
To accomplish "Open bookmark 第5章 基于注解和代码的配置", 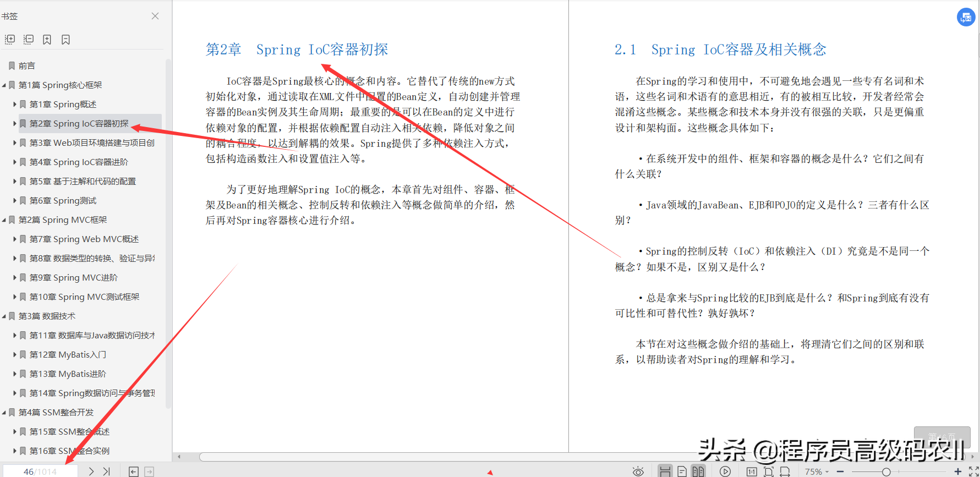I will coord(83,181).
